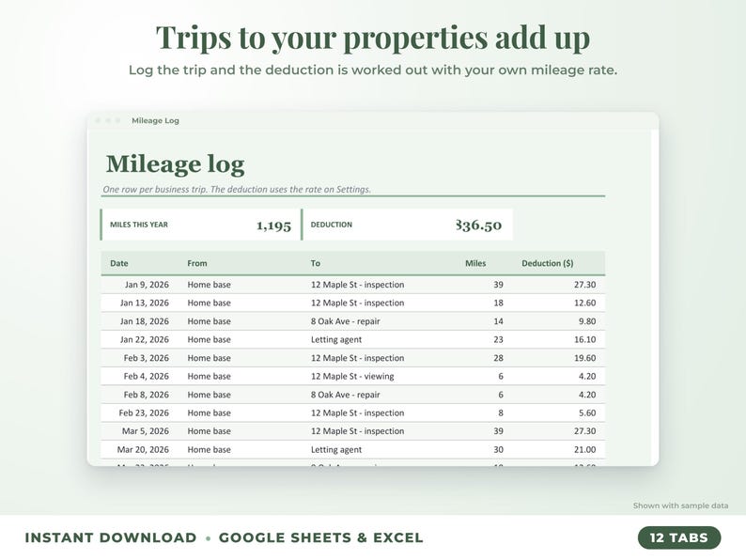746x560 pixels.
Task: Click the Feb 4, 2026 date cell
Action: point(146,376)
